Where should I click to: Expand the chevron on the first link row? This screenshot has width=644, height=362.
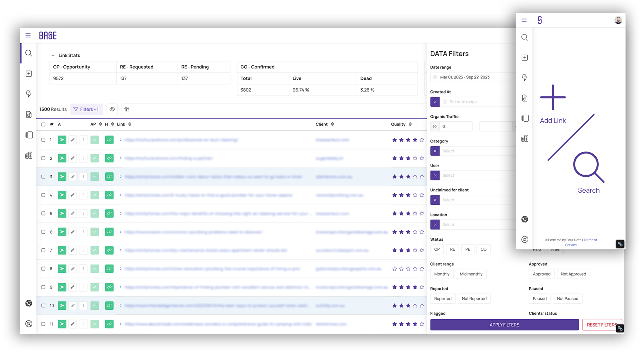click(x=120, y=140)
